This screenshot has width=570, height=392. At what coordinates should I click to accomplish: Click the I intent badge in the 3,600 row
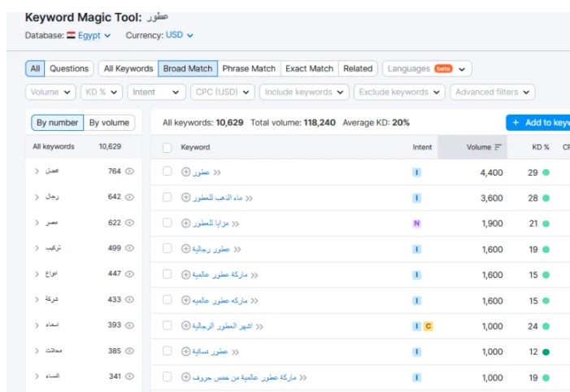pos(416,198)
